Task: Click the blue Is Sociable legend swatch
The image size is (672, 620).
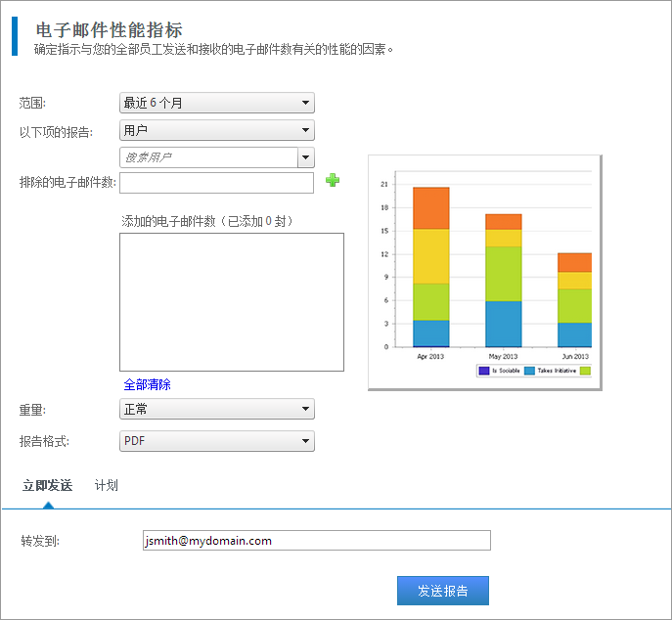Action: (483, 372)
